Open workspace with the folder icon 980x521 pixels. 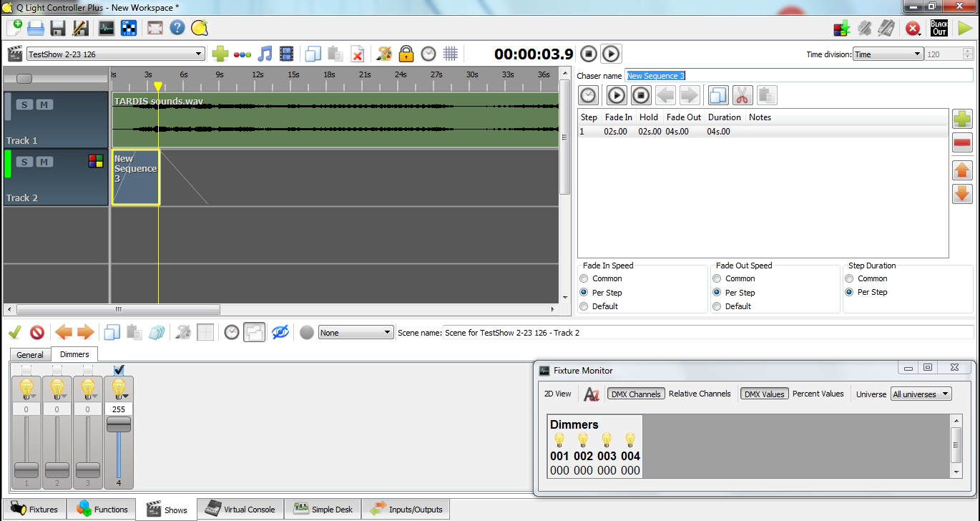point(36,28)
